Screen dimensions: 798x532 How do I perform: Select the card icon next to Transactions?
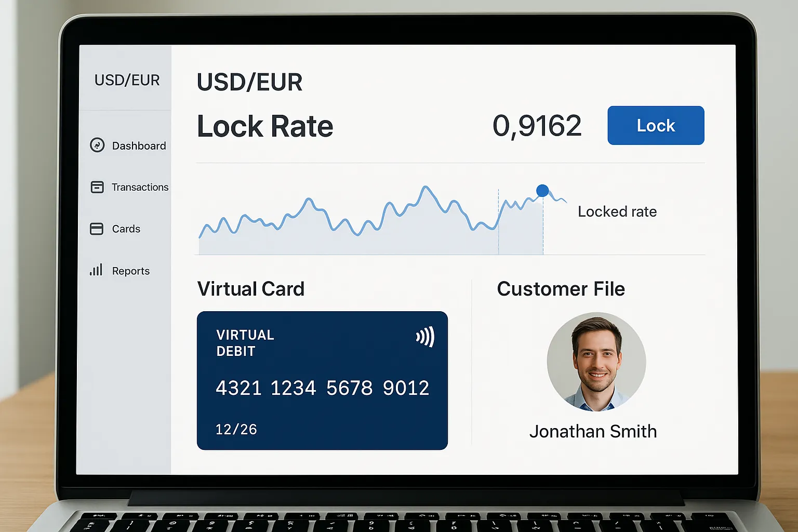coord(98,187)
